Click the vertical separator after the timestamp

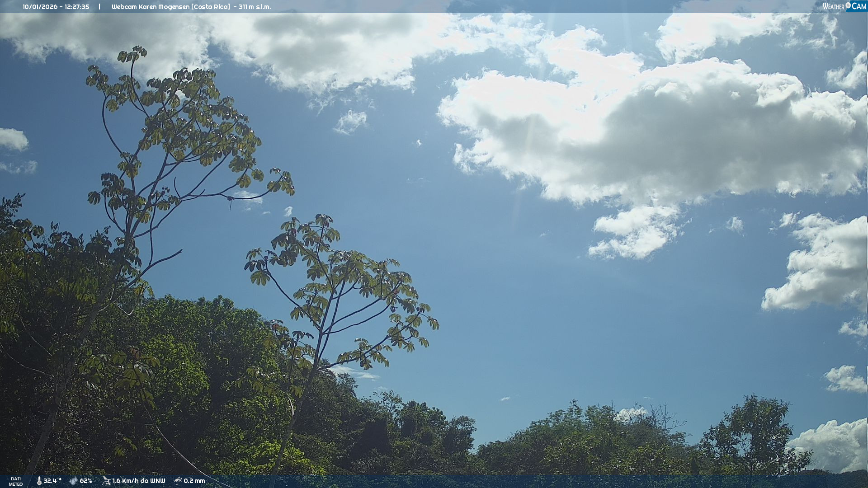[99, 7]
